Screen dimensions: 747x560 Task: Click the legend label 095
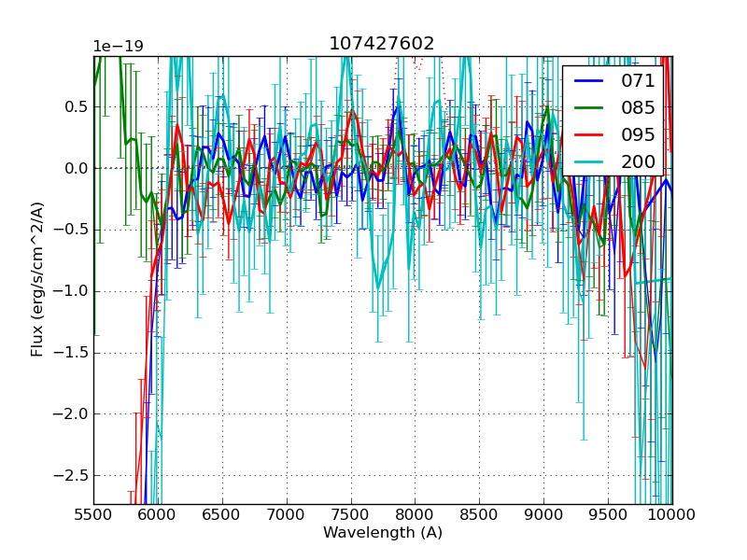[x=638, y=134]
